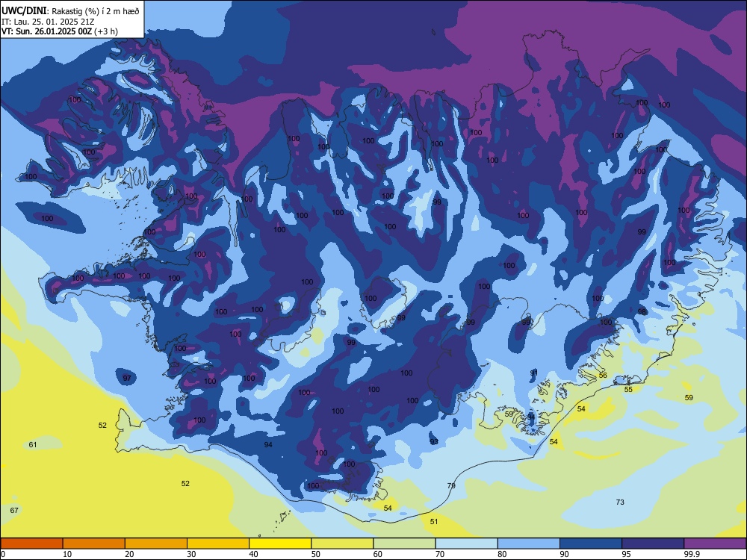This screenshot has height=560, width=747.
Task: Click the 'VT: Sun. 26.01.2025 00Z' line
Action: tap(47, 31)
